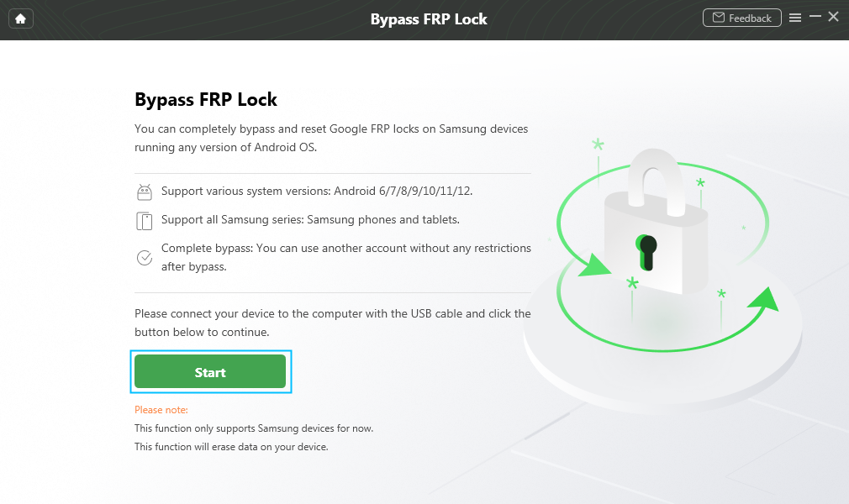The height and width of the screenshot is (504, 849).
Task: Close the Bypass FRP Lock window
Action: [834, 17]
